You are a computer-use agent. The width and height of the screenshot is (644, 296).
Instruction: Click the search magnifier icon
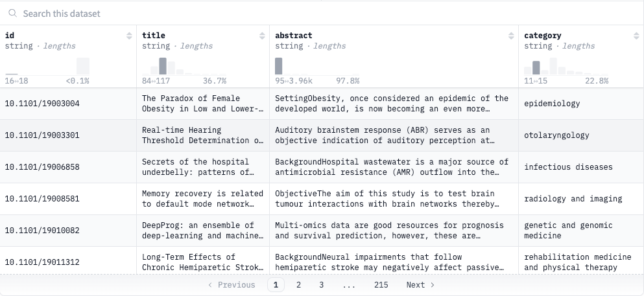[13, 14]
